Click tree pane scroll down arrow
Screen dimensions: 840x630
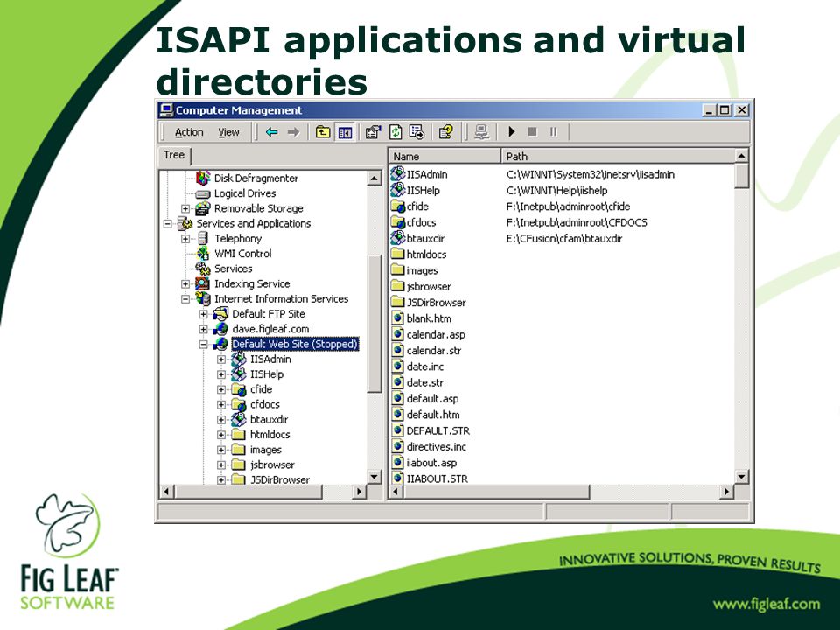point(374,476)
